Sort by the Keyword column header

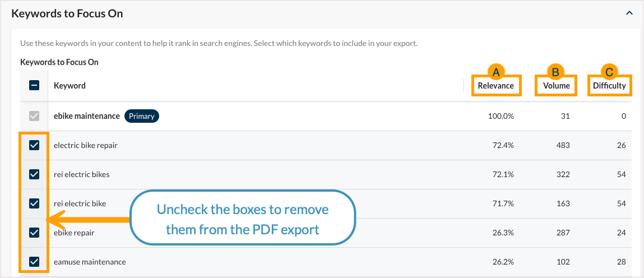pyautogui.click(x=70, y=86)
